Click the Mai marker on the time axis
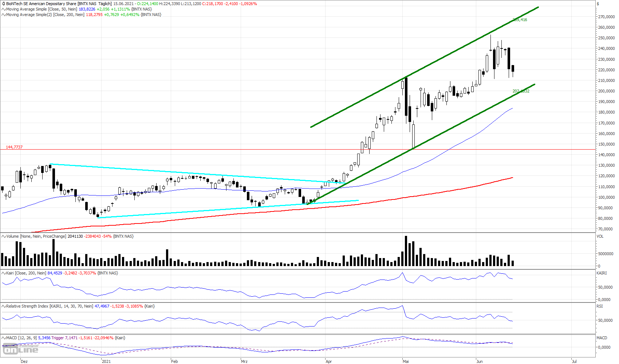This screenshot has width=619, height=364. tap(406, 361)
